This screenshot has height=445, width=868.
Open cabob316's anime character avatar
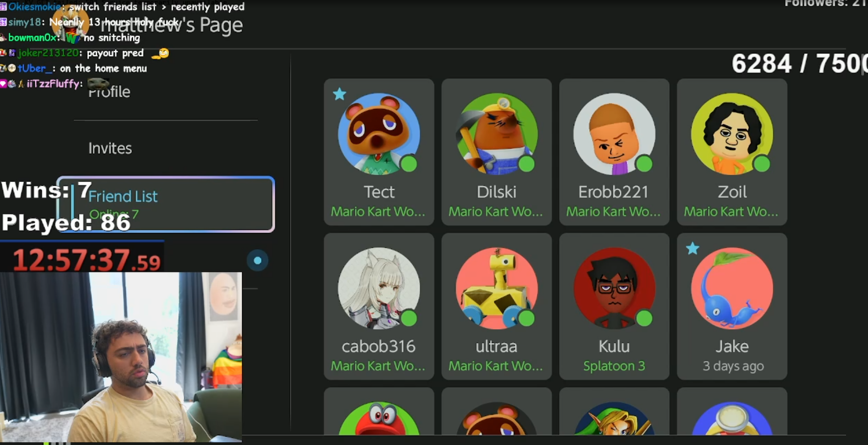pyautogui.click(x=378, y=288)
